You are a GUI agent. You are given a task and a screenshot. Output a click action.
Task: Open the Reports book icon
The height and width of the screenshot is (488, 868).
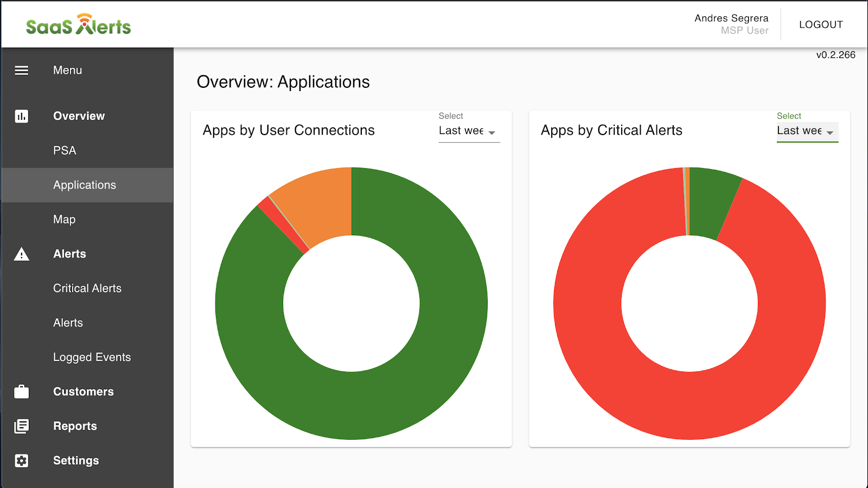(x=21, y=426)
